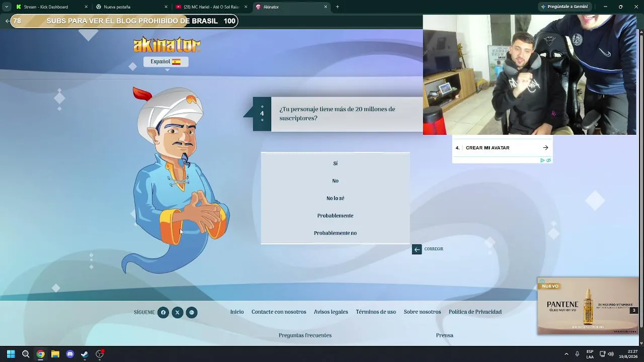
Task: Click the Corregir back arrow icon
Action: click(x=417, y=249)
